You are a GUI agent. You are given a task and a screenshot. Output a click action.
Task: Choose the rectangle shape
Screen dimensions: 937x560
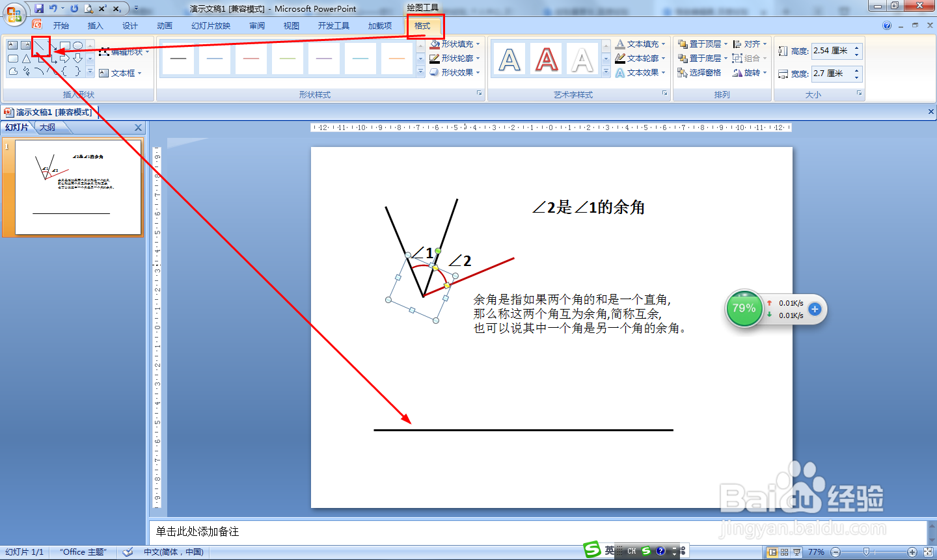tap(65, 46)
